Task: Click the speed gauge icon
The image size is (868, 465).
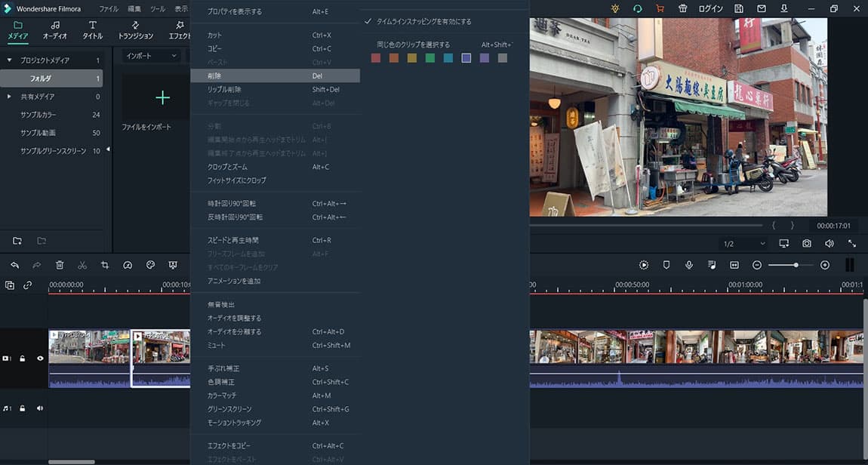Action: [128, 265]
